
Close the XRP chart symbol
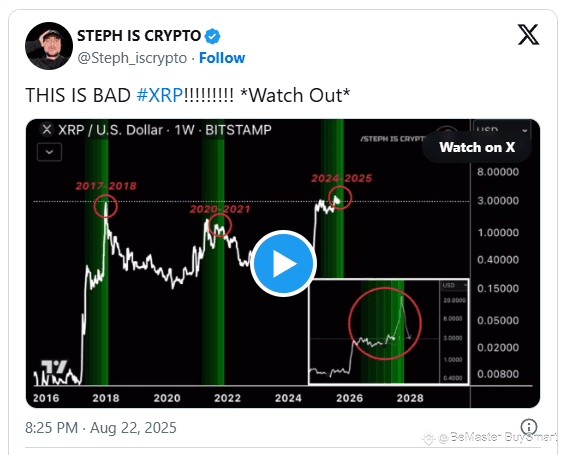[47, 129]
